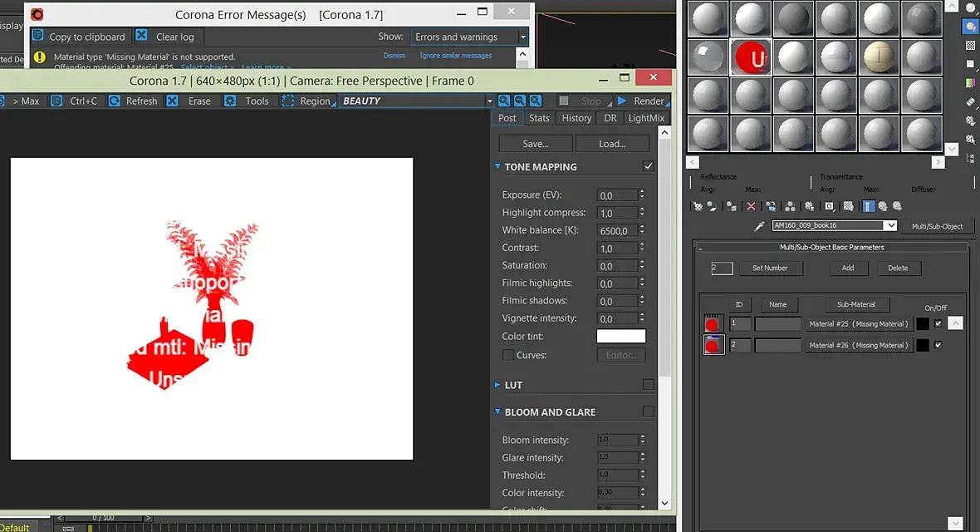The image size is (980, 532).
Task: Adjust Contrast value with spinner arrows
Action: [x=642, y=248]
